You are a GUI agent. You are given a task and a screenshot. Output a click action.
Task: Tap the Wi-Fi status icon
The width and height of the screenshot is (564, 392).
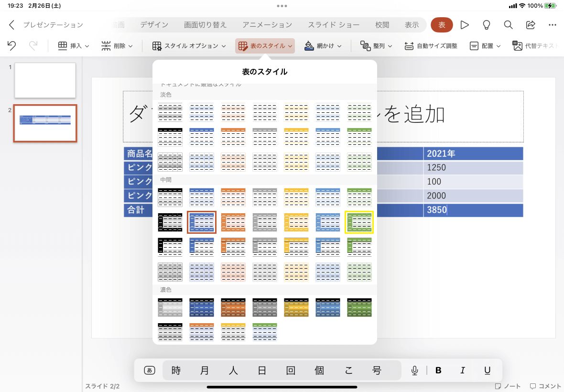(x=522, y=6)
